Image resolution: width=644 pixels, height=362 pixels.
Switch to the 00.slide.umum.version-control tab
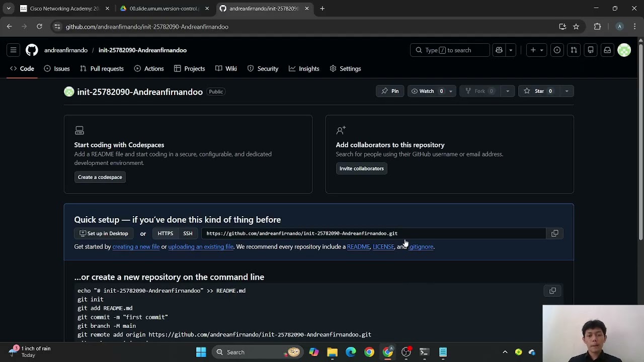[x=165, y=9]
